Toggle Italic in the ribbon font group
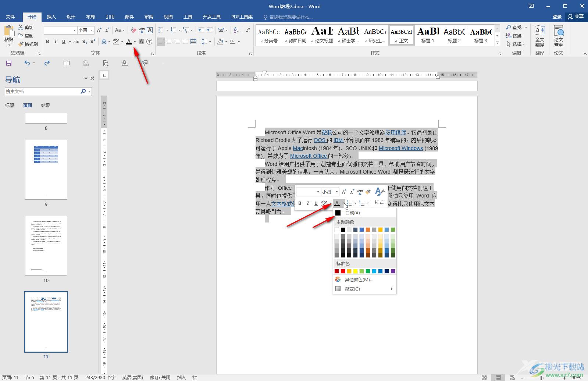The height and width of the screenshot is (381, 588). coord(56,42)
